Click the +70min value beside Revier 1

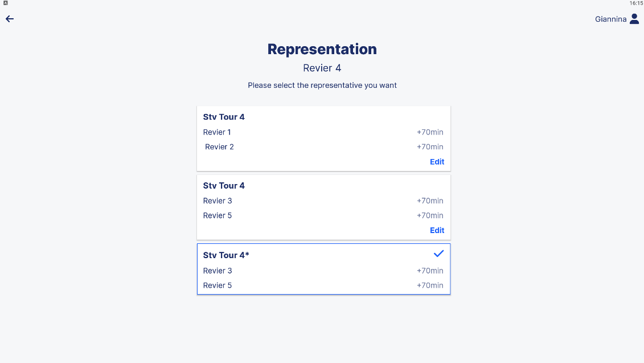[x=430, y=132]
